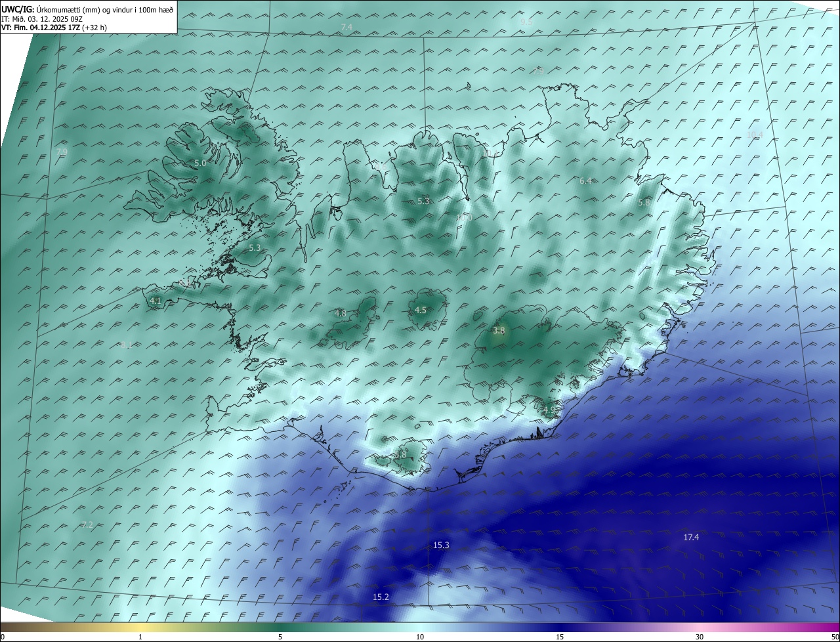Click the 17.4 value over the southeast ocean

tap(691, 538)
